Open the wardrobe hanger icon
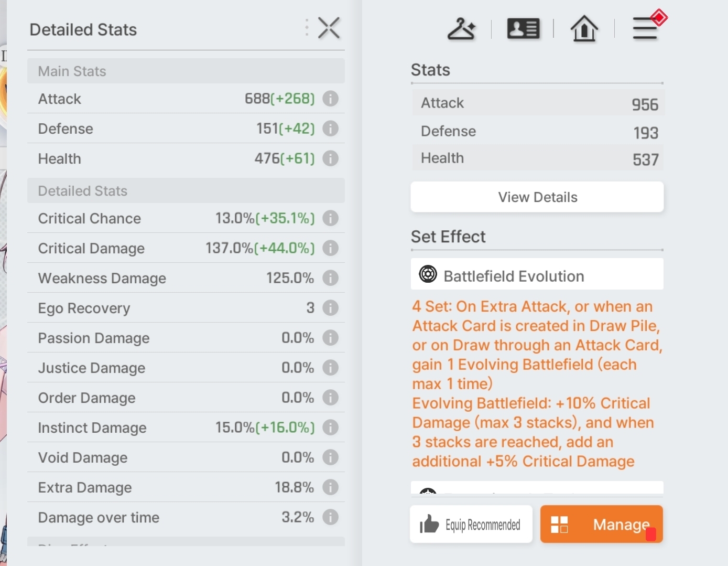Screen dimensions: 728x566 pyautogui.click(x=461, y=28)
